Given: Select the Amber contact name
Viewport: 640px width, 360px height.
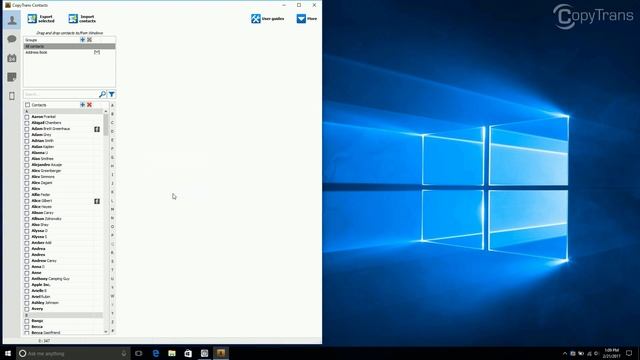Looking at the screenshot, I should (x=42, y=243).
